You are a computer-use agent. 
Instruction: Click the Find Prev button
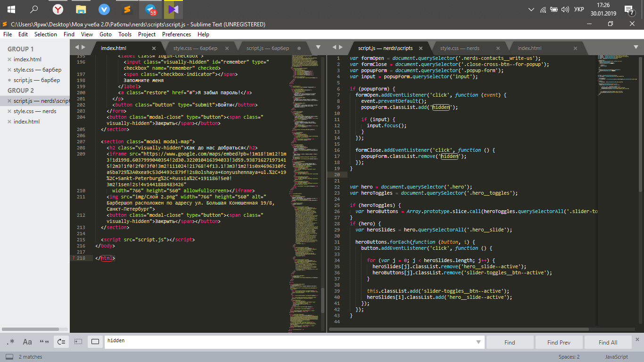pos(559,342)
